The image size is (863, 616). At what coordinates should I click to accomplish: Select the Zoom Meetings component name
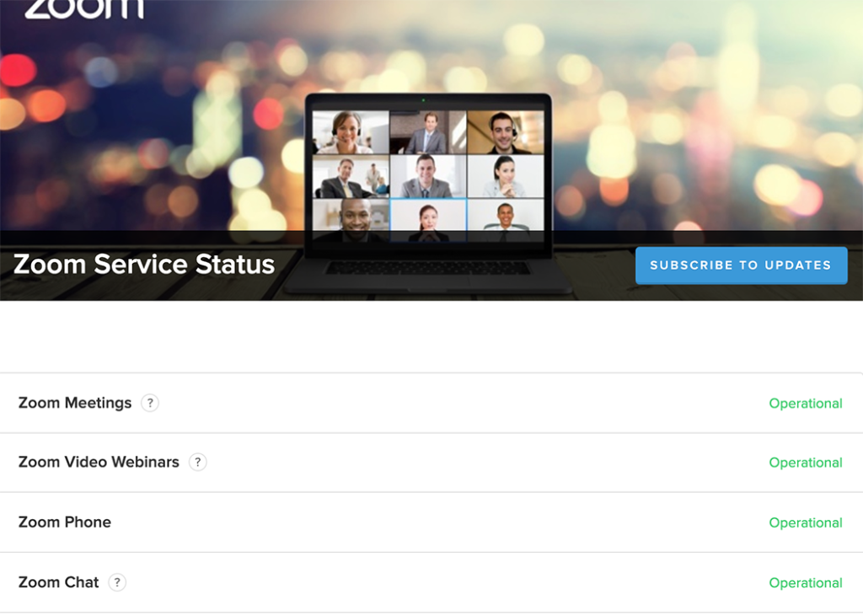pos(75,403)
